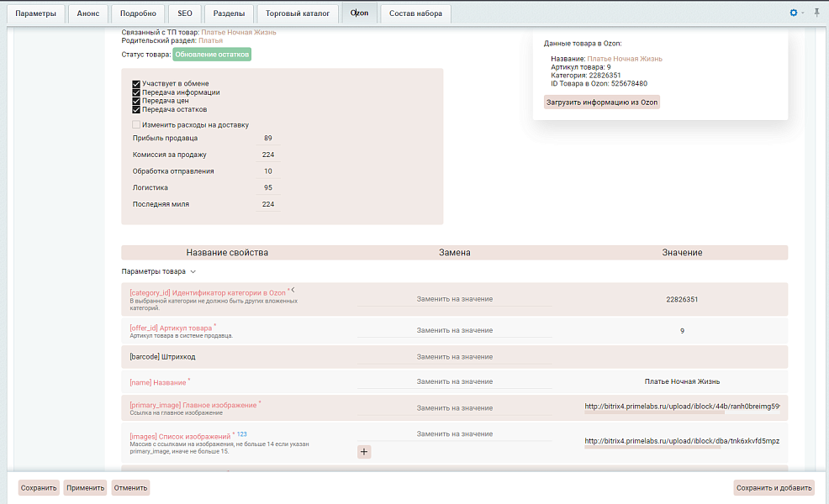The height and width of the screenshot is (504, 829).
Task: Click the small arrow next to category_id
Action: coord(293,289)
